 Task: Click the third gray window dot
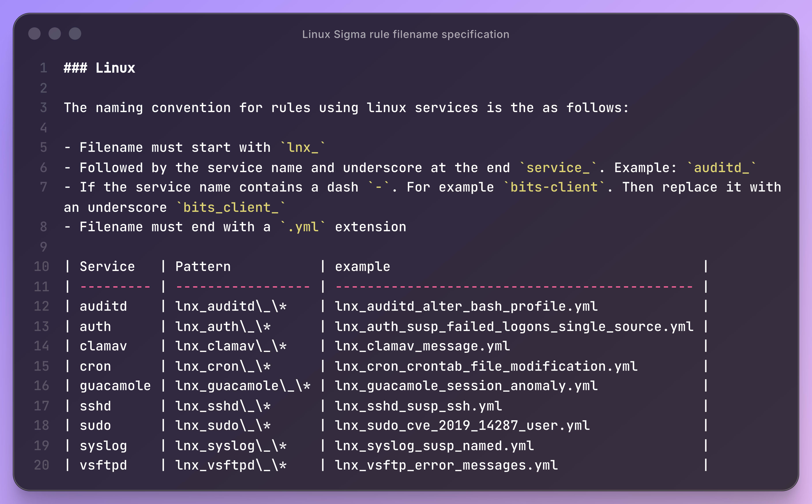coord(75,34)
